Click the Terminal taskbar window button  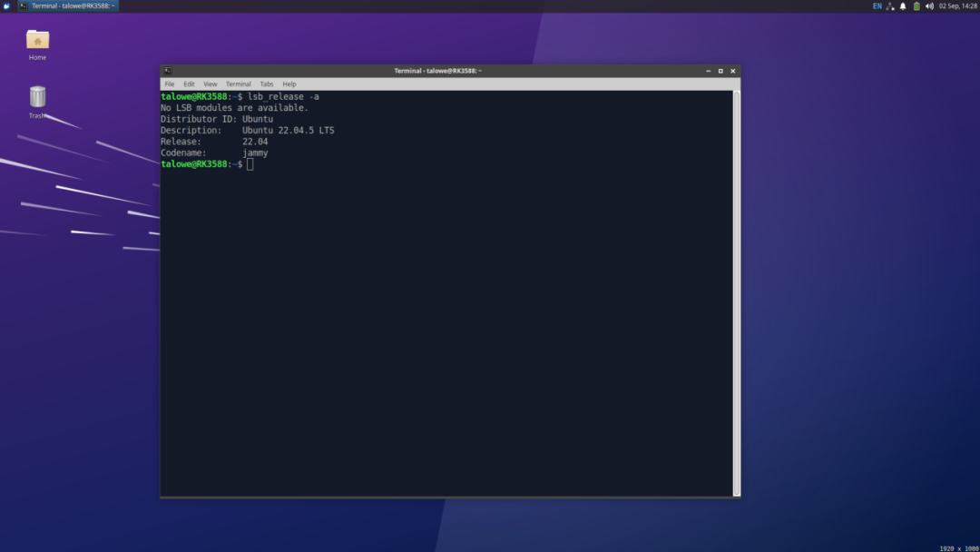[68, 6]
